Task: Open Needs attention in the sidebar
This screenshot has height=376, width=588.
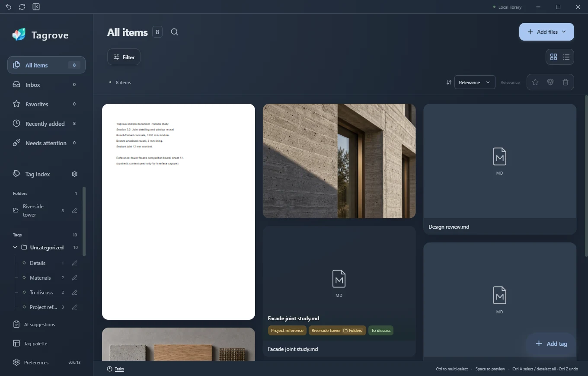Action: [x=46, y=143]
